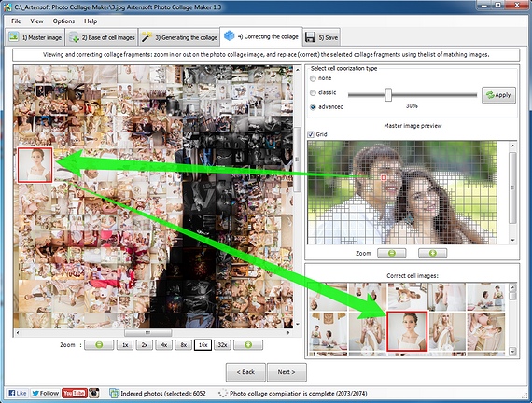The image size is (532, 403).
Task: Click down arrow of cell images scrollbar
Action: click(x=512, y=352)
